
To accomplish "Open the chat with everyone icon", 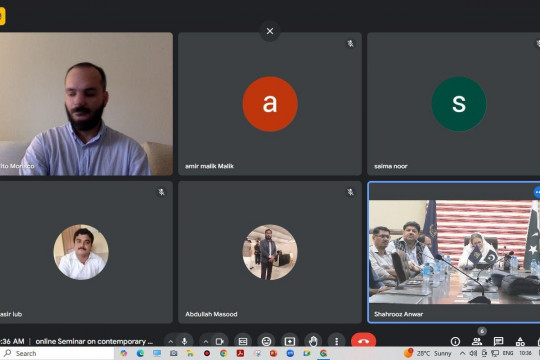I will 498,341.
